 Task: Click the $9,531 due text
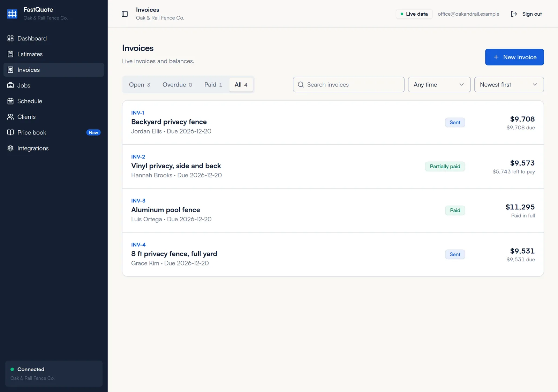pyautogui.click(x=520, y=260)
